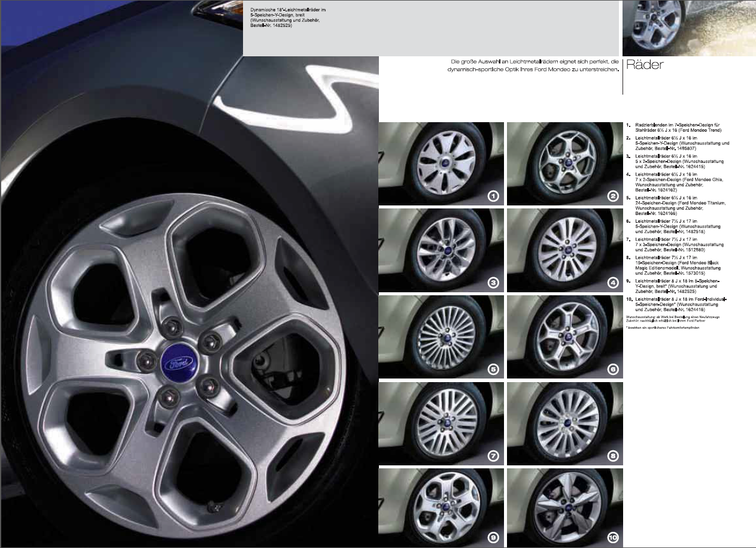Open wheel photo number 7
756x548 pixels.
441,423
